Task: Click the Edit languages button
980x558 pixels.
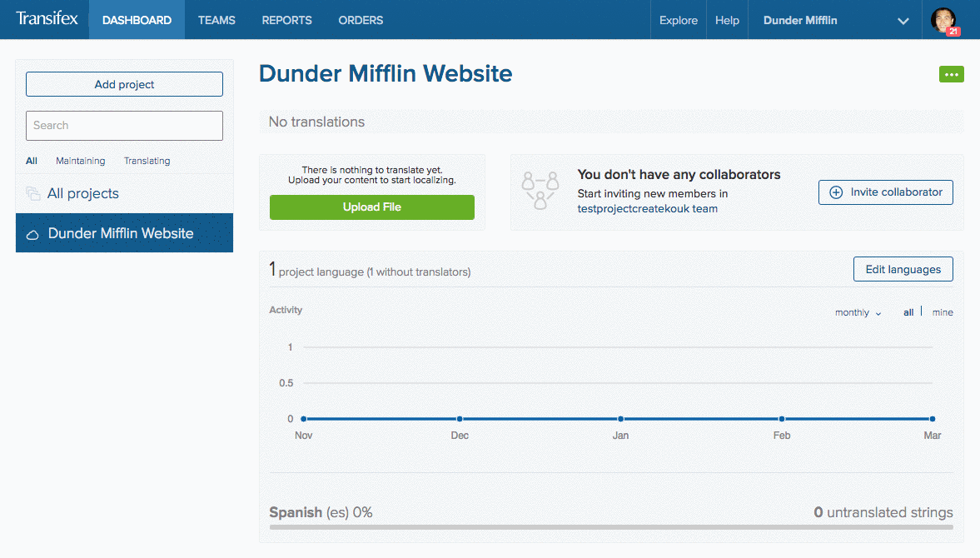Action: point(903,269)
